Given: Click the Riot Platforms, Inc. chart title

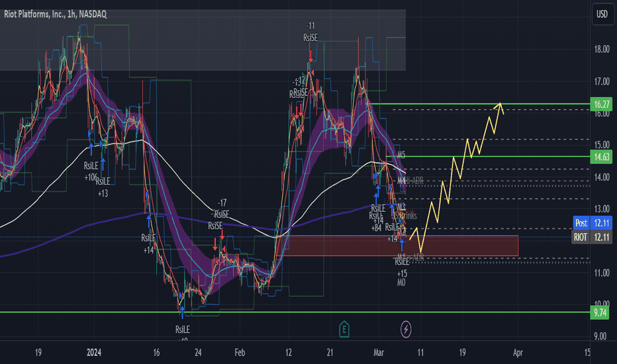Looking at the screenshot, I should [55, 14].
